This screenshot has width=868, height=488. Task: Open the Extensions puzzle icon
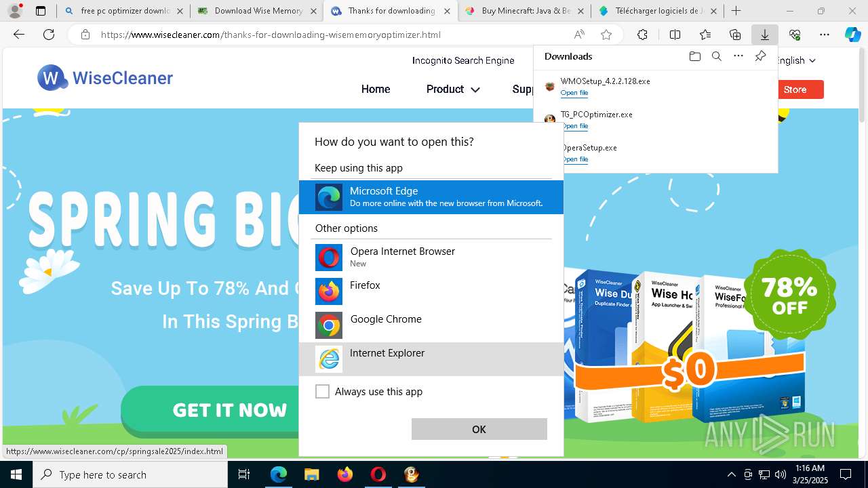[x=642, y=35]
